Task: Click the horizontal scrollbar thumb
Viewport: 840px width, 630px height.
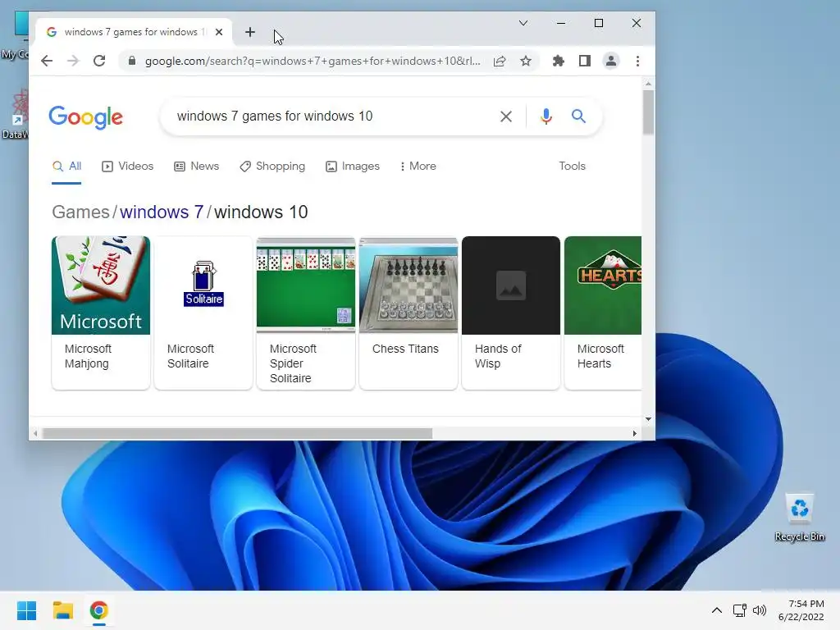Action: (x=237, y=433)
